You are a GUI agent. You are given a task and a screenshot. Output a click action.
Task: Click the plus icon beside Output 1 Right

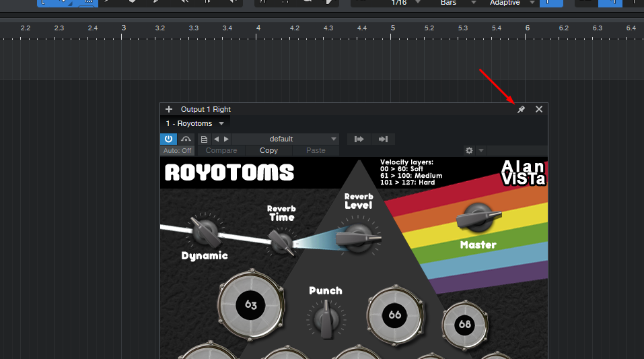[x=169, y=109]
